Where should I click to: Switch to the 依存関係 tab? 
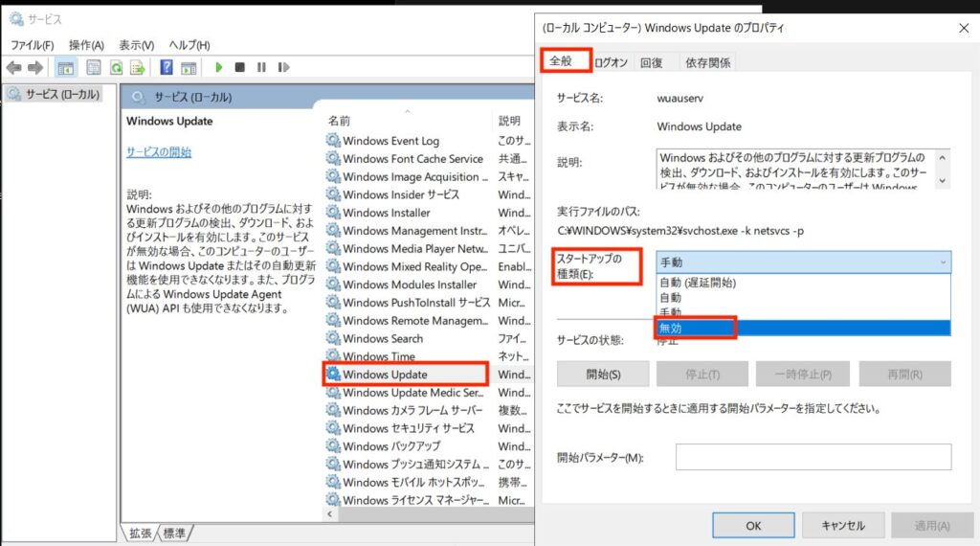[707, 62]
